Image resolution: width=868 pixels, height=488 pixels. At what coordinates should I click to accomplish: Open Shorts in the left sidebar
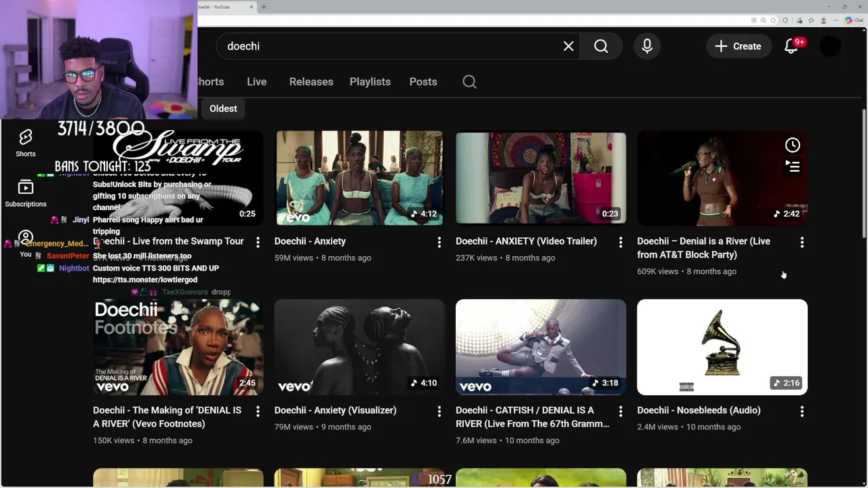26,143
